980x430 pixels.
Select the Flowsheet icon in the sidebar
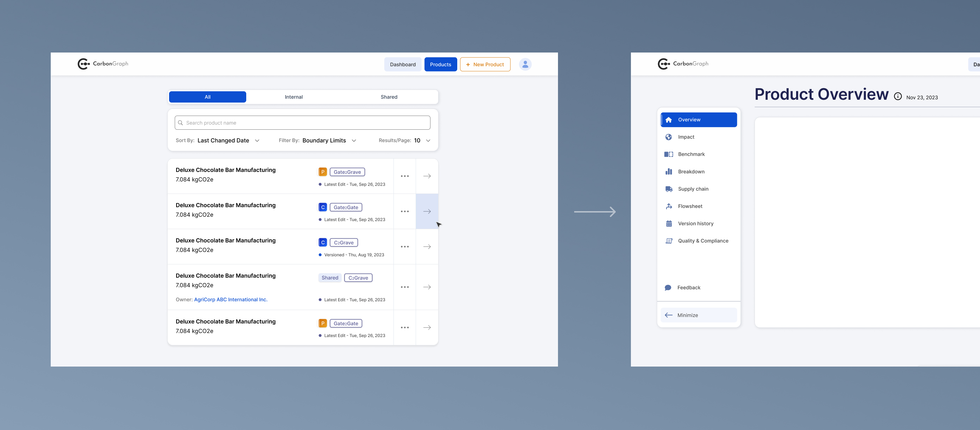click(669, 206)
